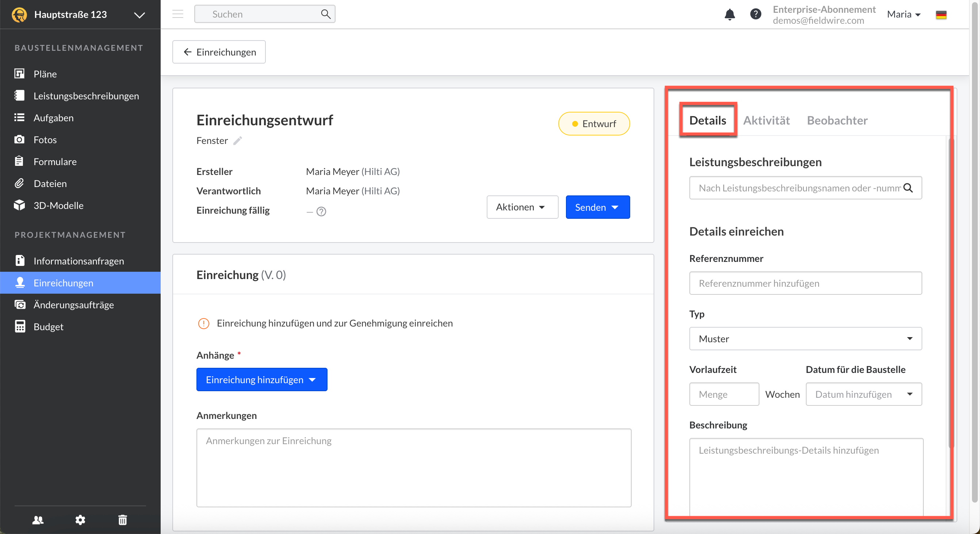Click the notification bell icon
This screenshot has width=980, height=534.
point(729,15)
